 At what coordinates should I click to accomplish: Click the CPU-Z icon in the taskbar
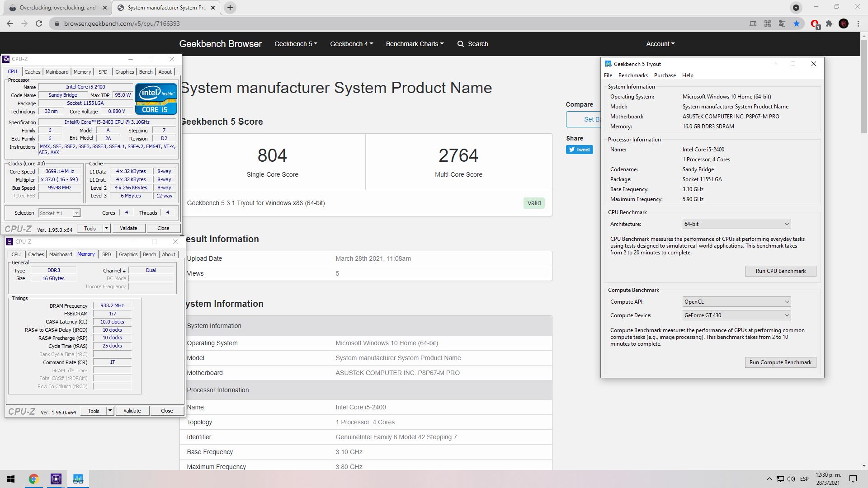56,479
